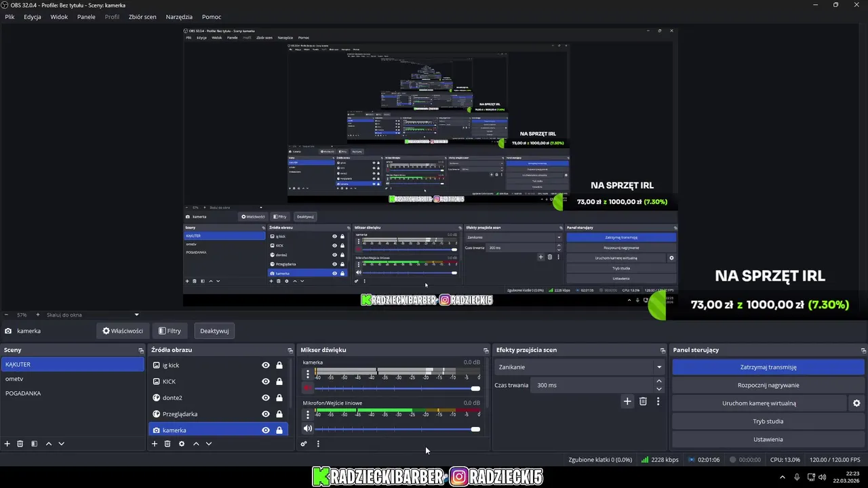
Task: Hide the Przeglądarka source
Action: [x=266, y=414]
